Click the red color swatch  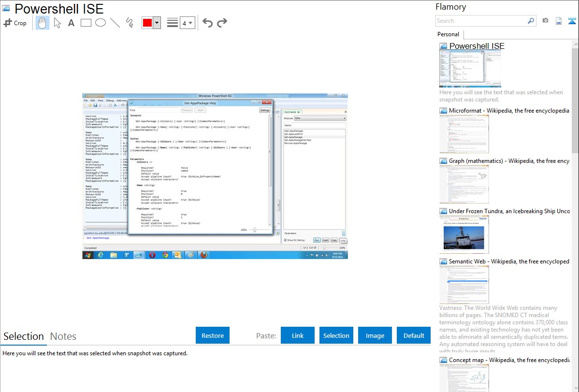point(147,23)
